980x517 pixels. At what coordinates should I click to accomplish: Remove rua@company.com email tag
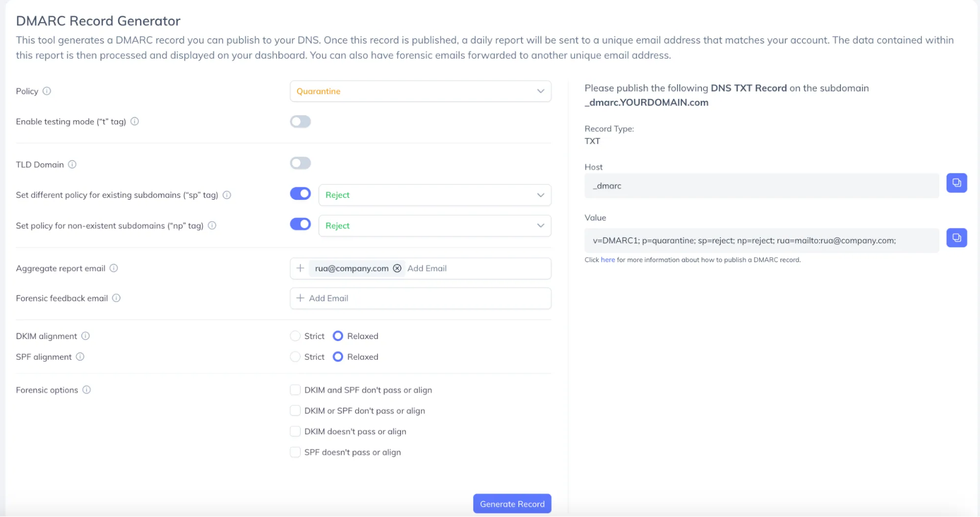tap(397, 268)
